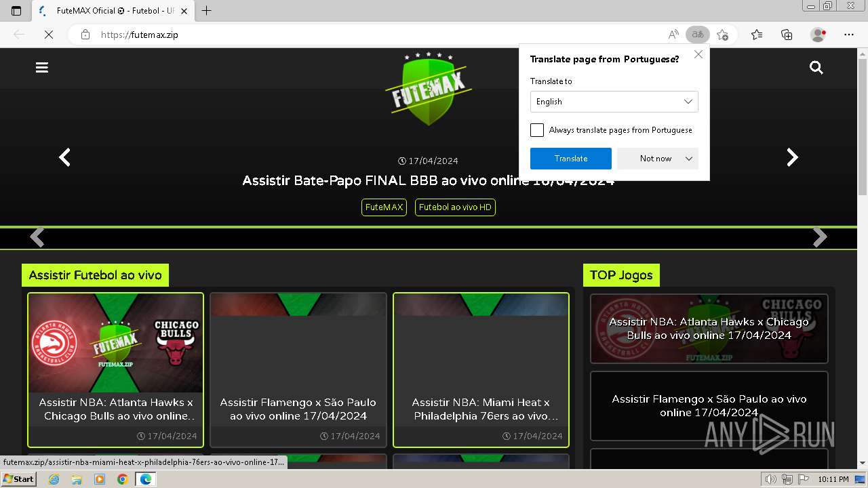
Task: Check Always translate pages from Portuguese
Action: tap(537, 130)
